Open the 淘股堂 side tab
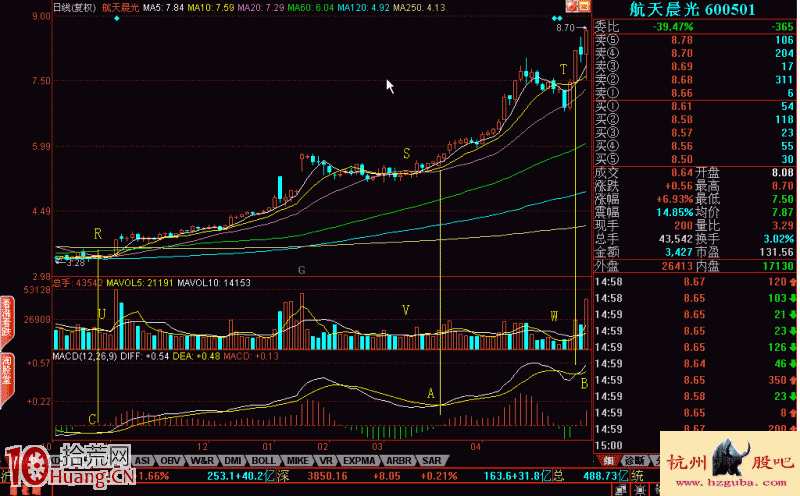 click(6, 378)
